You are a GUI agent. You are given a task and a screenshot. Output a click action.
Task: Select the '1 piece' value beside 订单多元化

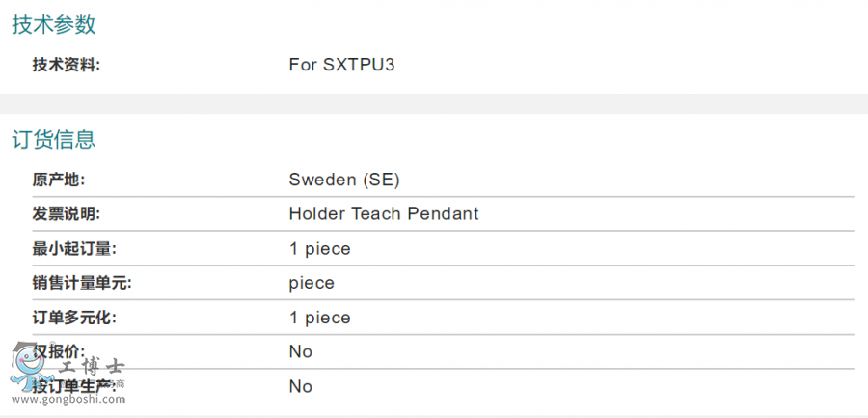point(320,318)
